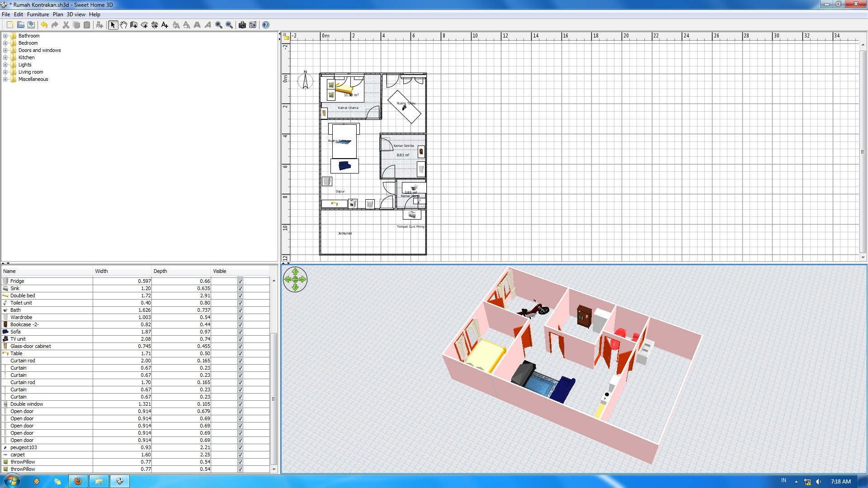Viewport: 868px width, 488px height.
Task: Cut selection with scissors icon
Action: (66, 25)
